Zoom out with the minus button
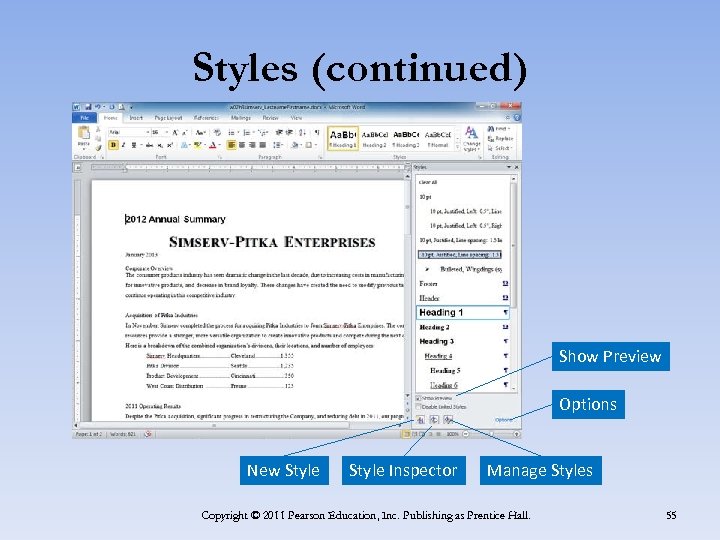This screenshot has height=540, width=720. pyautogui.click(x=466, y=434)
